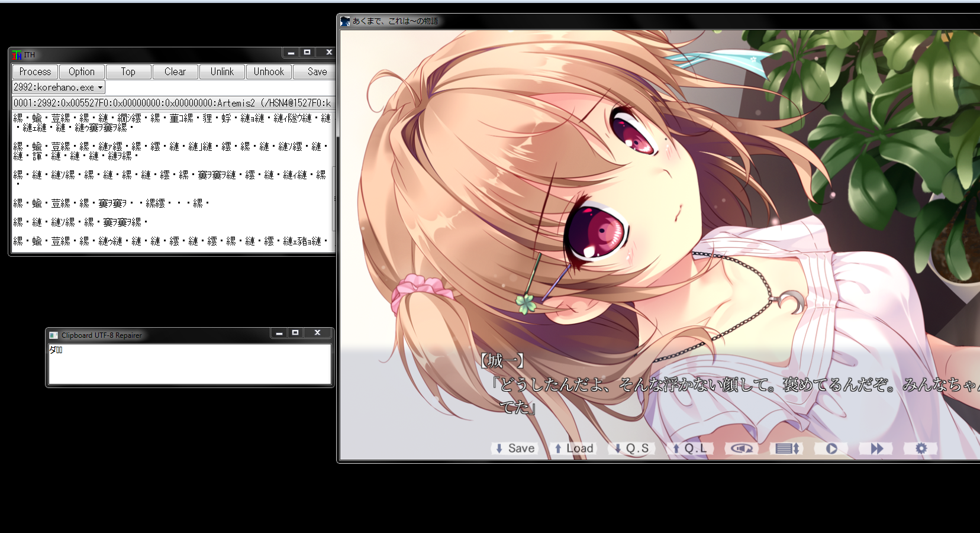Image resolution: width=980 pixels, height=533 pixels.
Task: Open game settings gear icon
Action: point(921,448)
